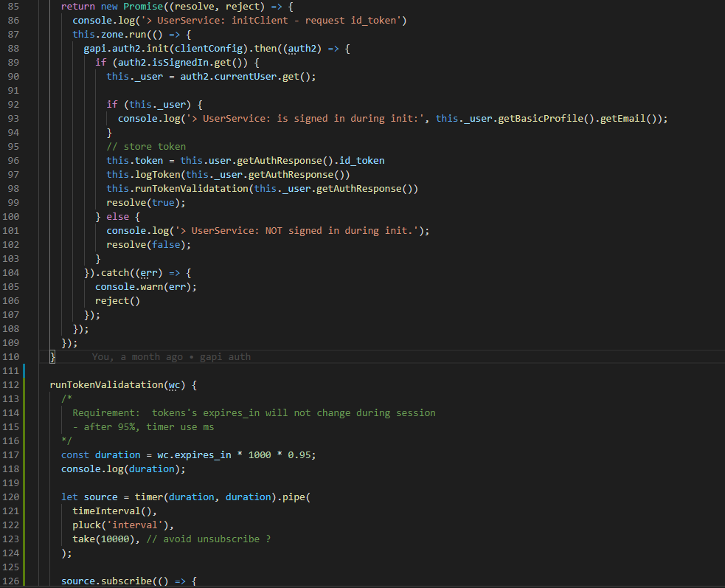Click the "// avoid unsubscribe ?" comment

209,539
